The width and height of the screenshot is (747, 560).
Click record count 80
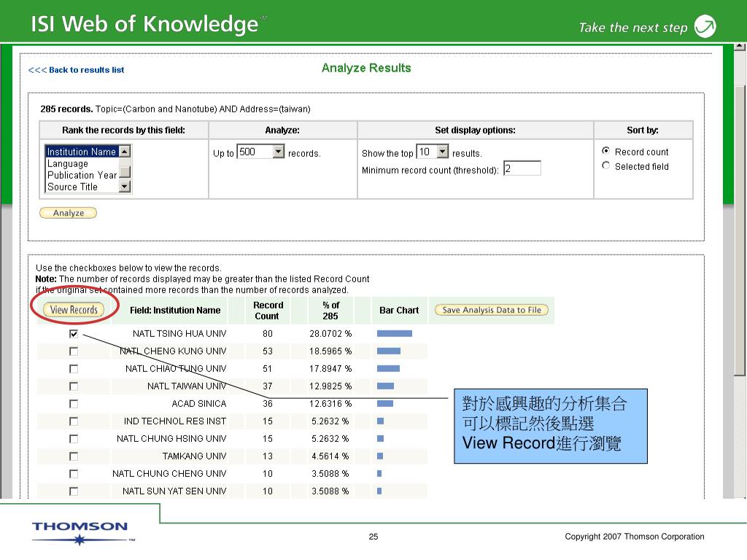pos(267,334)
